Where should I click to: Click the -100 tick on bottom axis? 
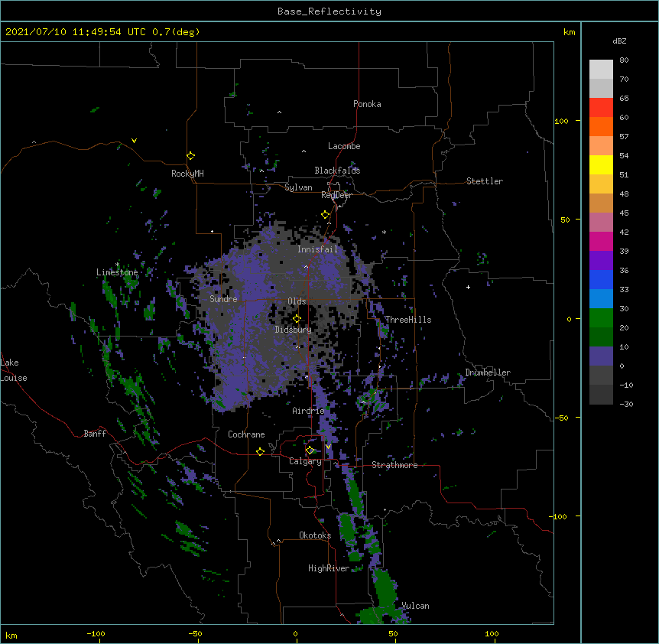96,633
